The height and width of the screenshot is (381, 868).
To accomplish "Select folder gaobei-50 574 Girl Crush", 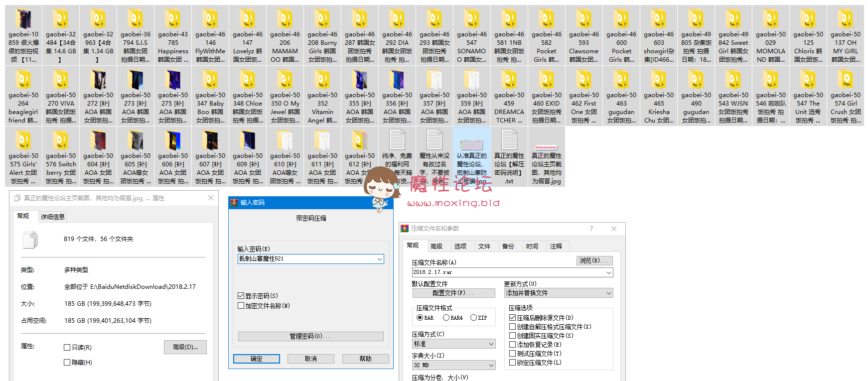I will (x=846, y=96).
